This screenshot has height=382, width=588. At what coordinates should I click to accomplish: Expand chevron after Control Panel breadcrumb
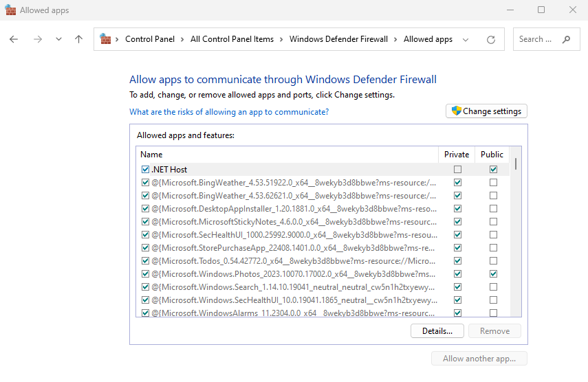coord(182,39)
